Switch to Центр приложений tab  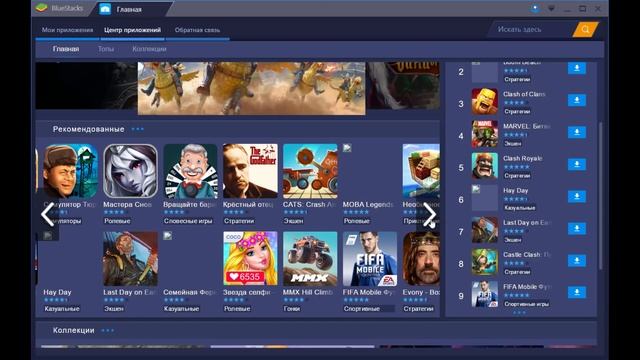132,30
